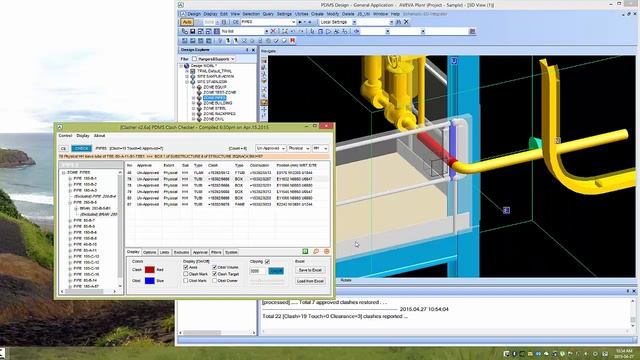
Task: Switch to the Approval tab in Clasher
Action: (x=200, y=252)
